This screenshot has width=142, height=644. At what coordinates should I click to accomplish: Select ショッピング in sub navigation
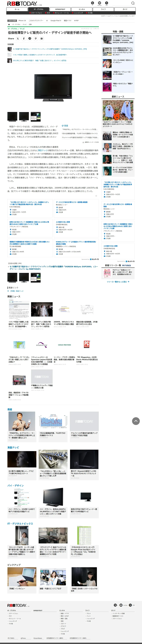(78, 13)
